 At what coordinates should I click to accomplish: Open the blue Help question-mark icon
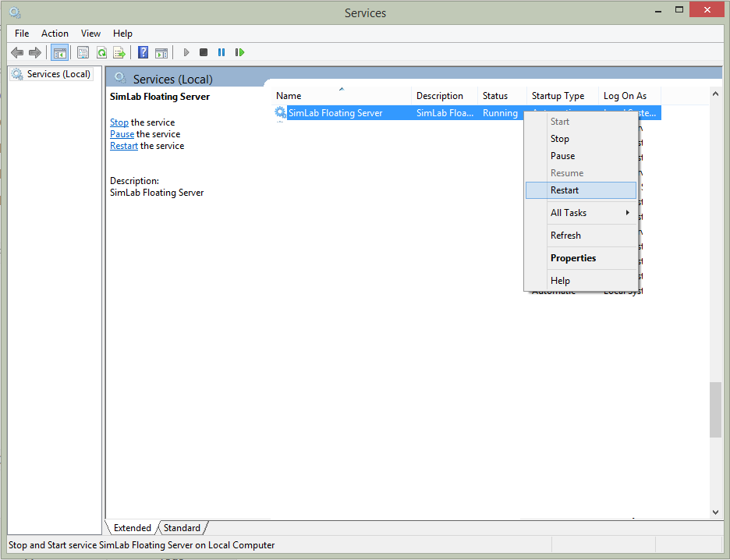(x=143, y=52)
